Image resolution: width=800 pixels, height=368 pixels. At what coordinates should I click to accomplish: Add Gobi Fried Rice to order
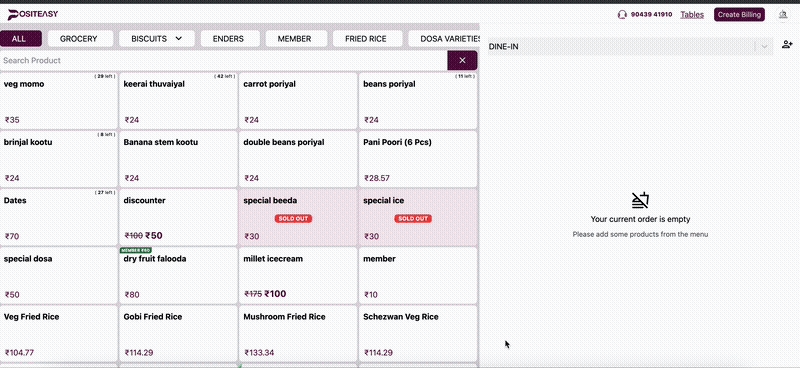click(x=179, y=333)
